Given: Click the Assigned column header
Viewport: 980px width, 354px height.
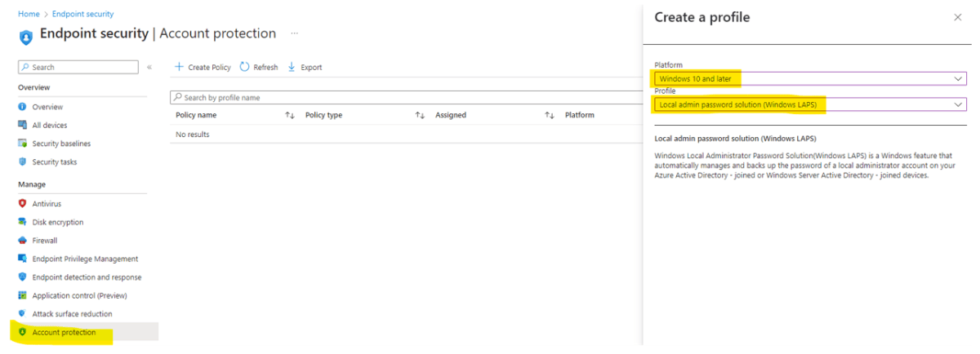Looking at the screenshot, I should (451, 115).
